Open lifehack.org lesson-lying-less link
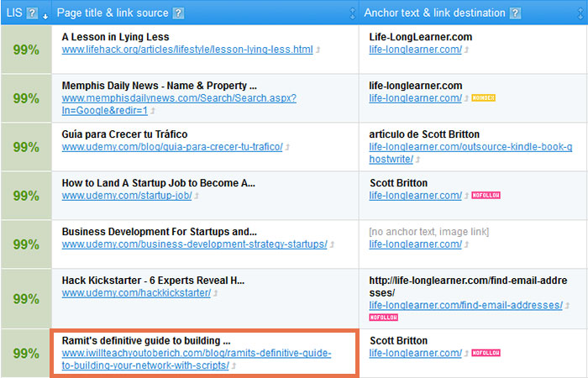This screenshot has height=378, width=588. [187, 50]
